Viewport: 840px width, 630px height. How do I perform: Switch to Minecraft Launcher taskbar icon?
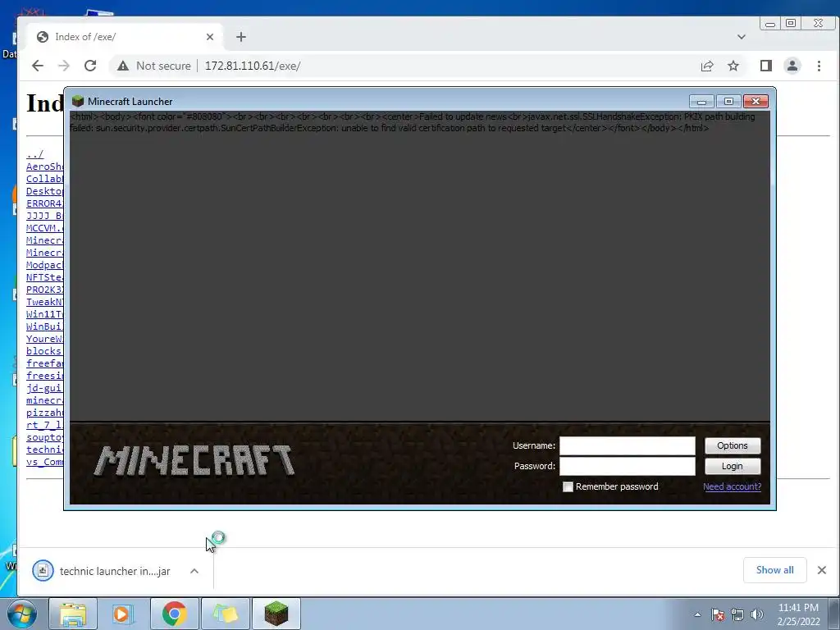276,614
